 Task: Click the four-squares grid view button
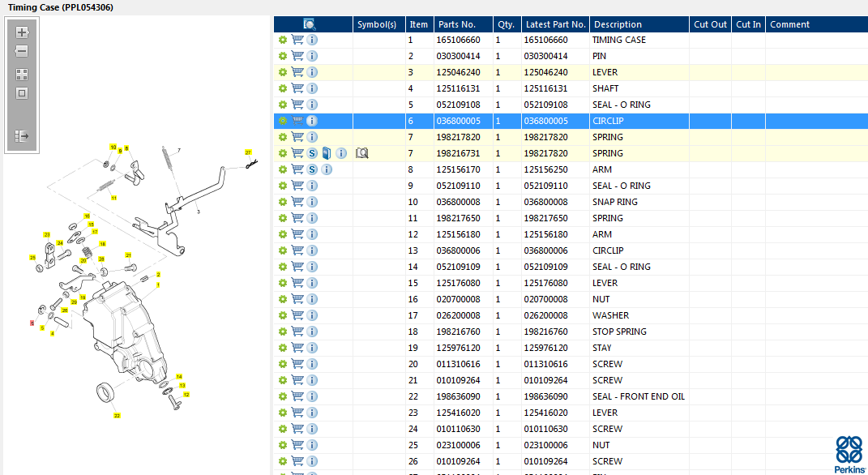22,75
